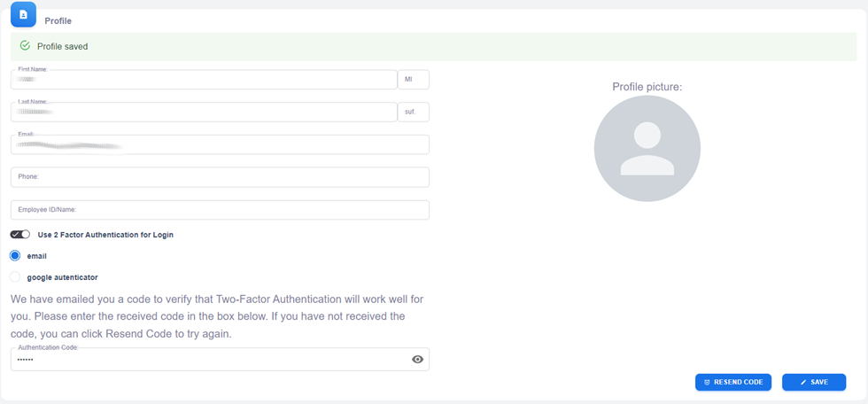Focus the First Name field
This screenshot has height=404, width=868.
204,80
